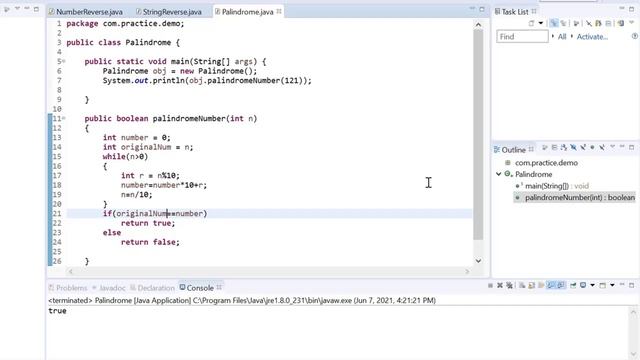Click the editor horizontal scrollbar right arrow
This screenshot has height=360, width=640.
pyautogui.click(x=467, y=271)
